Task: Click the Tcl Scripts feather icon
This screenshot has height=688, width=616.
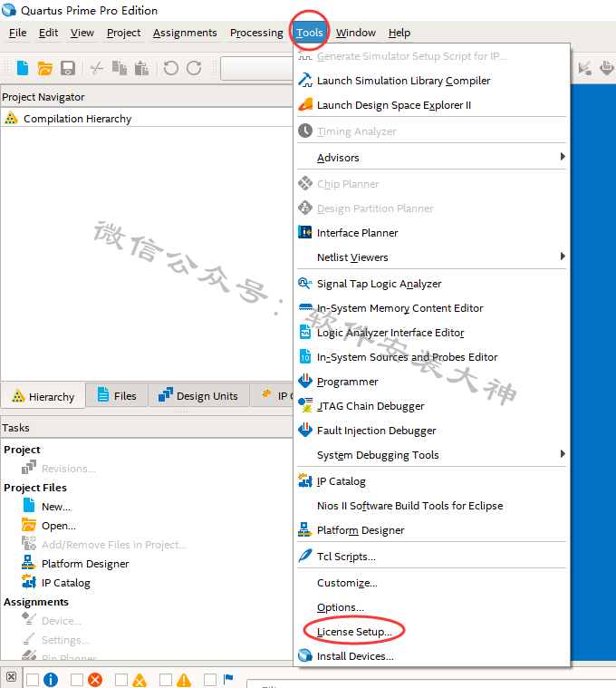Action: 305,556
